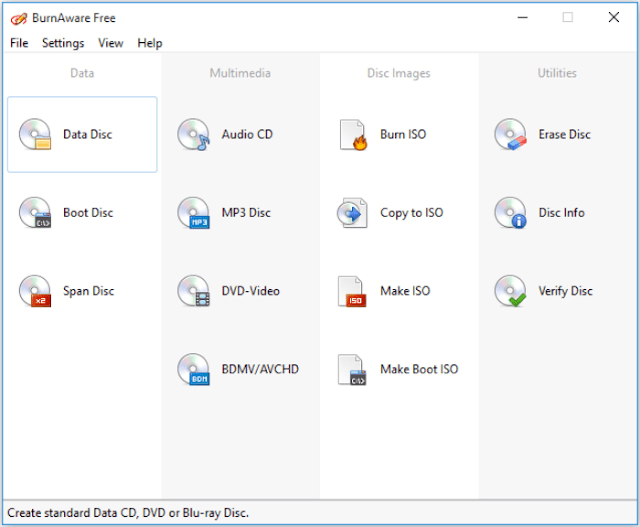Click the Data column header
Screen dimensions: 640x527
coord(82,73)
